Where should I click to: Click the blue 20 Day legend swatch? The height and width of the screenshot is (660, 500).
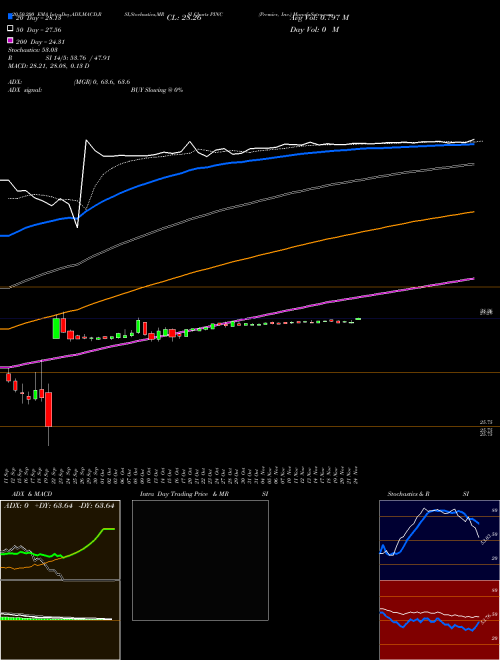(x=10, y=17)
